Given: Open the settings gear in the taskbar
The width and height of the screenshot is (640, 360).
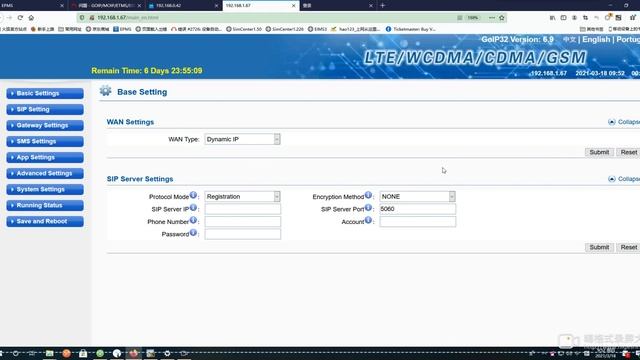Looking at the screenshot, I should (x=167, y=353).
